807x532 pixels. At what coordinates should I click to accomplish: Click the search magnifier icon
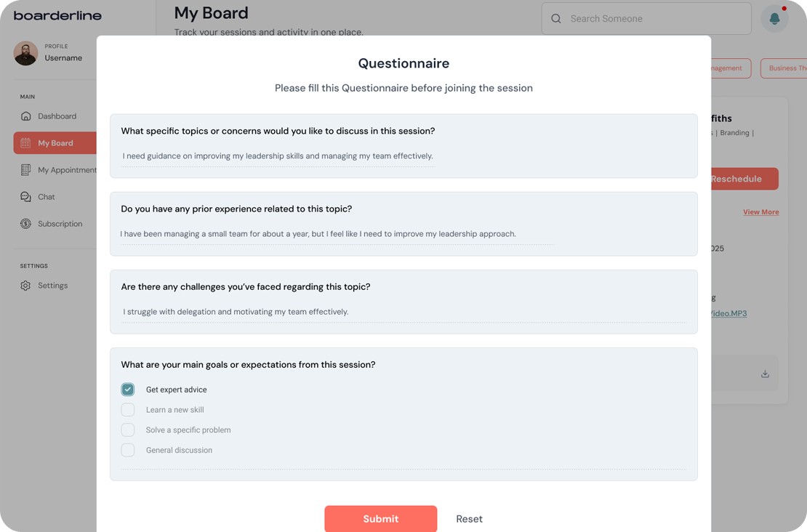point(556,19)
